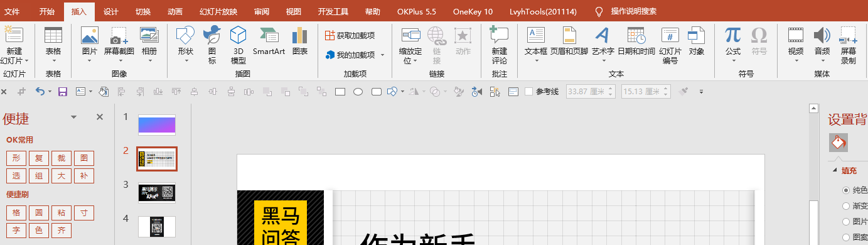This screenshot has height=245, width=868.
Task: Select slide 3 thumbnail
Action: point(156,193)
